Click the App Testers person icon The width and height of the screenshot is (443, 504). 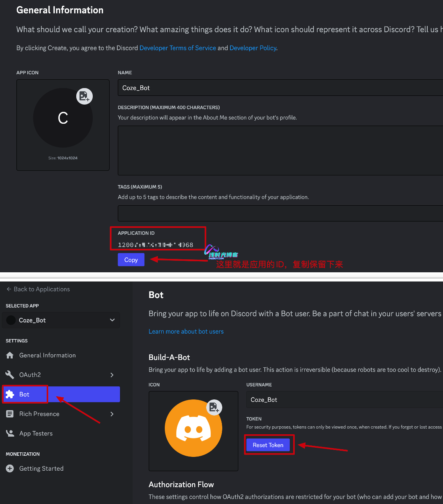10,434
